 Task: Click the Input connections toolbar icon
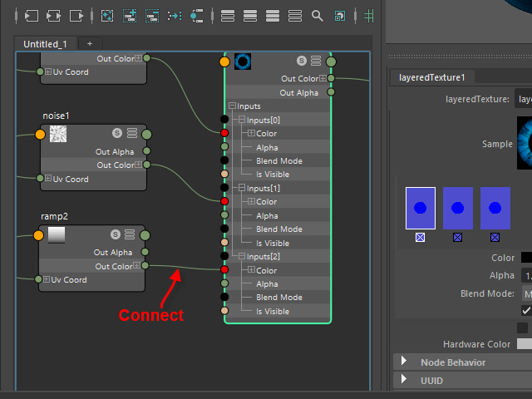click(32, 15)
